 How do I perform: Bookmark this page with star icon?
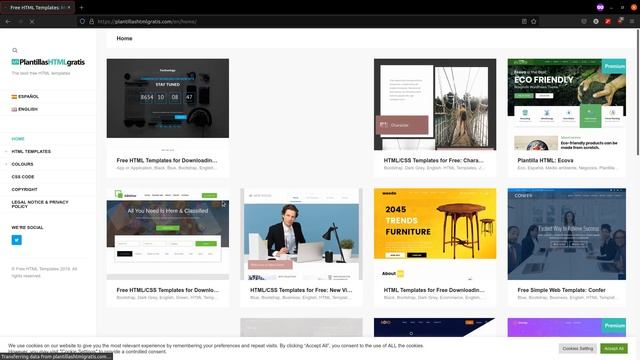pos(534,21)
